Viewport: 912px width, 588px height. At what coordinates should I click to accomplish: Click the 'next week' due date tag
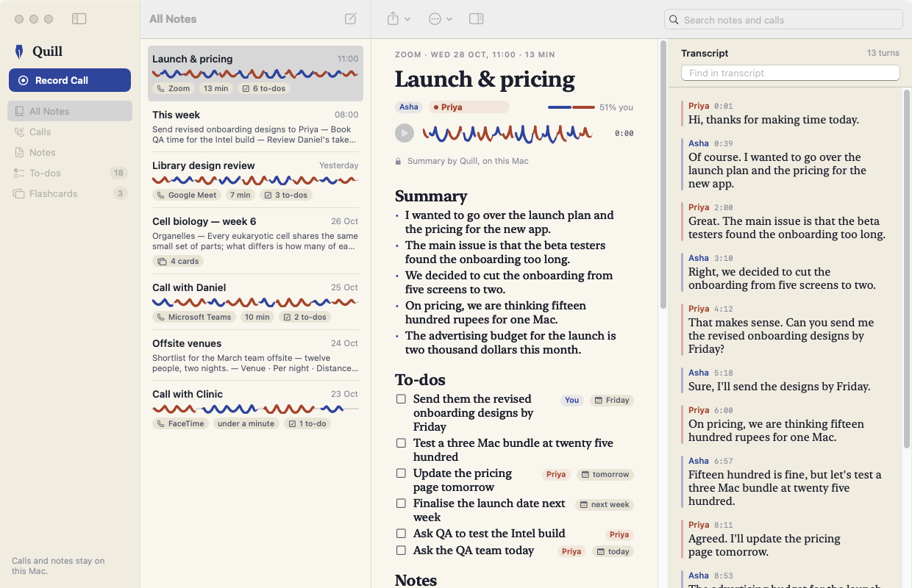(605, 505)
